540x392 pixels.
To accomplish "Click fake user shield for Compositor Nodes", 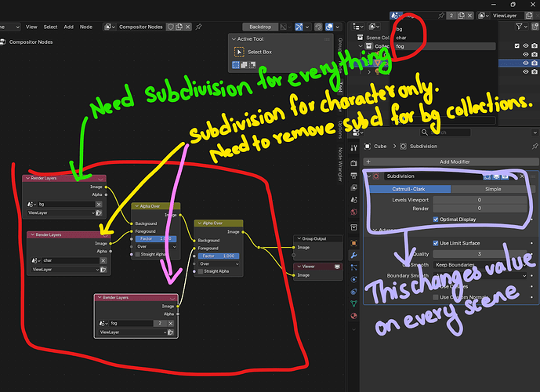I will [x=171, y=27].
